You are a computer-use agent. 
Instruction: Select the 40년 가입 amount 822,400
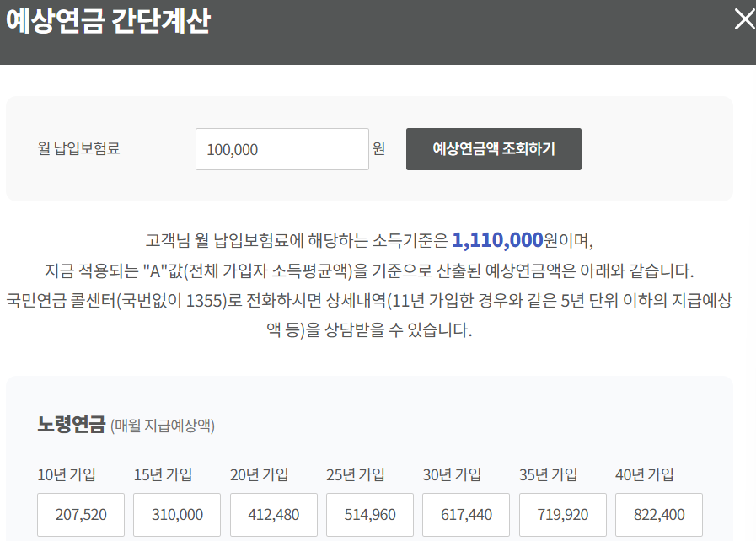658,514
